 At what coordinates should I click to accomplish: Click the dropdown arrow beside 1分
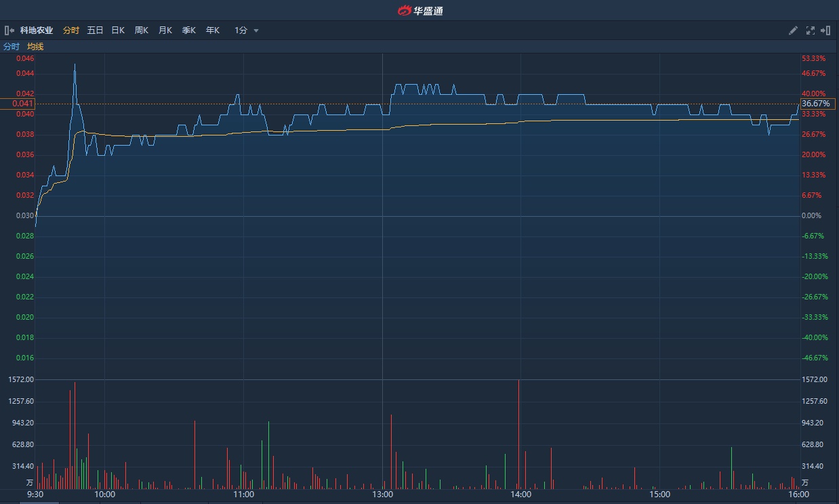(256, 30)
